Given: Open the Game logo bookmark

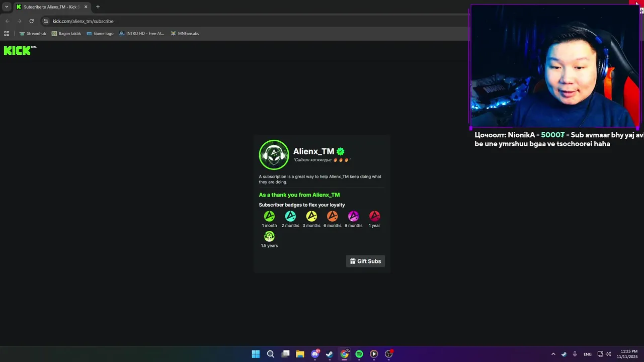Looking at the screenshot, I should 100,34.
